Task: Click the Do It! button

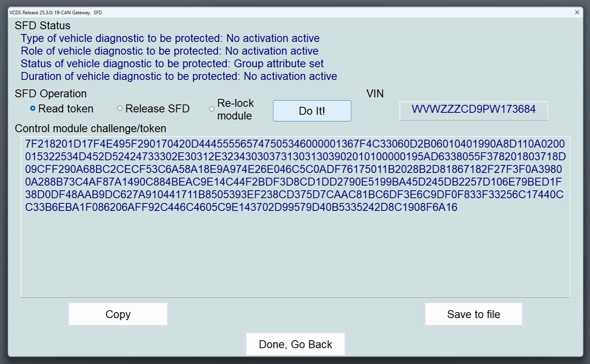Action: click(312, 111)
